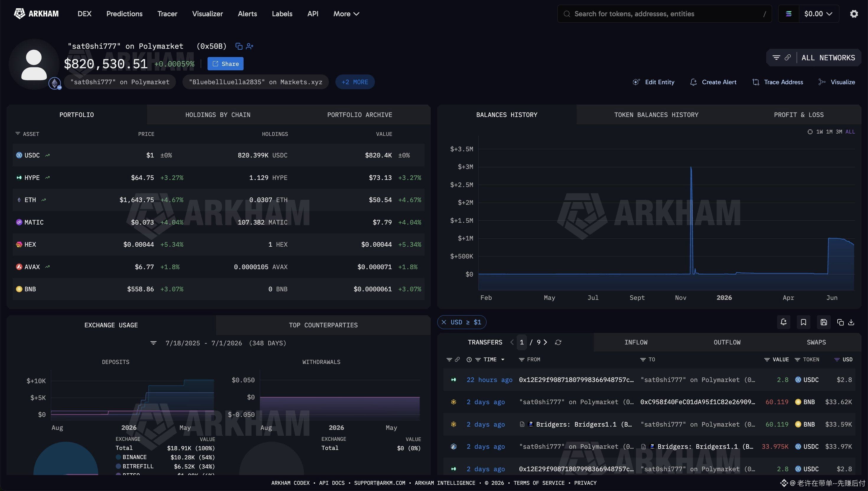Click the magnifier icon in the search bar

(567, 14)
